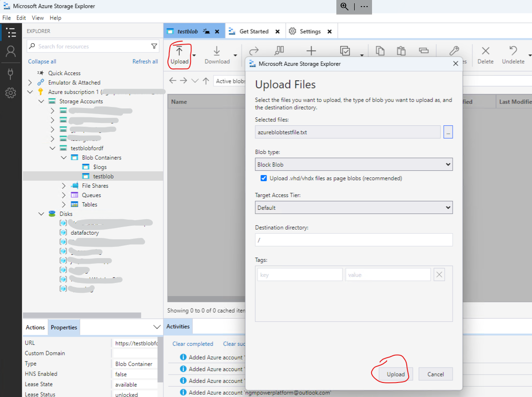Click the Clear completed link

point(193,344)
